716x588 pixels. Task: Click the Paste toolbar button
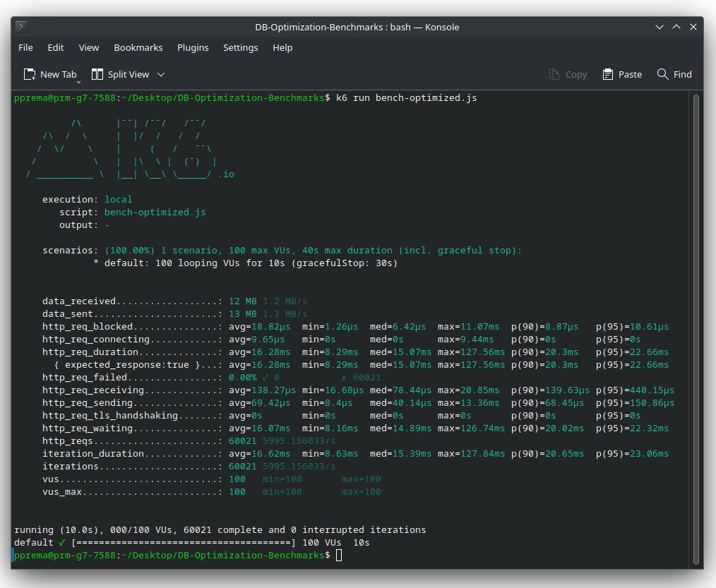tap(622, 74)
